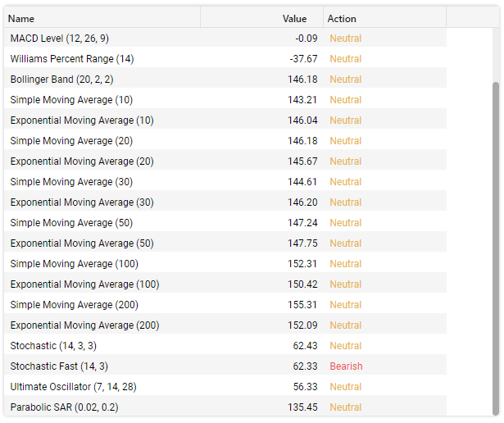Click the Value column header

pos(262,19)
